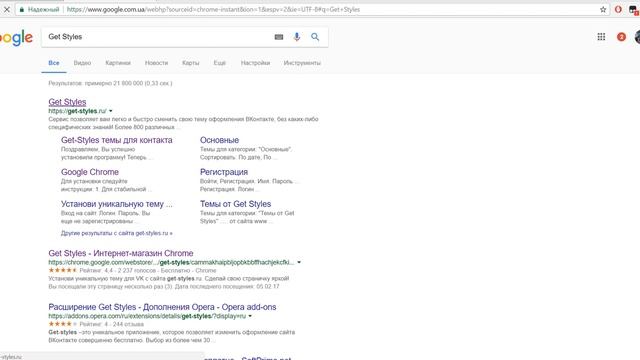Open Установи уникальную тему sitelink
This screenshot has height=360, width=640.
point(117,204)
